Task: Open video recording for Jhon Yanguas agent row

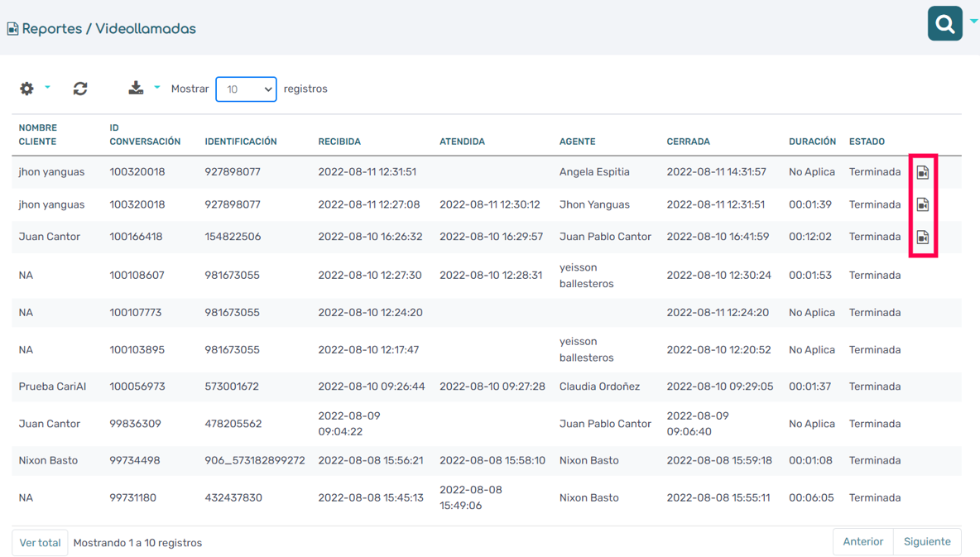Action: pyautogui.click(x=923, y=204)
